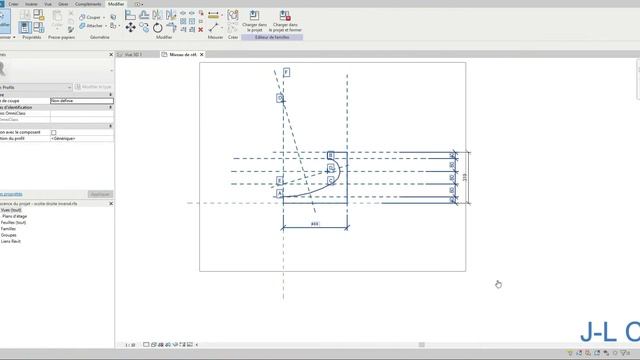This screenshot has height=360, width=640.
Task: Select the Align tool in the Modifier panel
Action: click(130, 15)
